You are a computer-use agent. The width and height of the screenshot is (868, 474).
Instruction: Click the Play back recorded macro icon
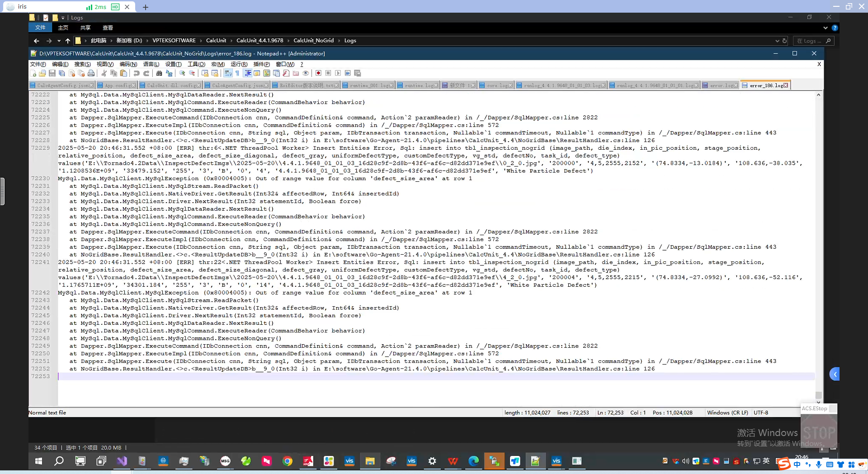[x=338, y=73]
